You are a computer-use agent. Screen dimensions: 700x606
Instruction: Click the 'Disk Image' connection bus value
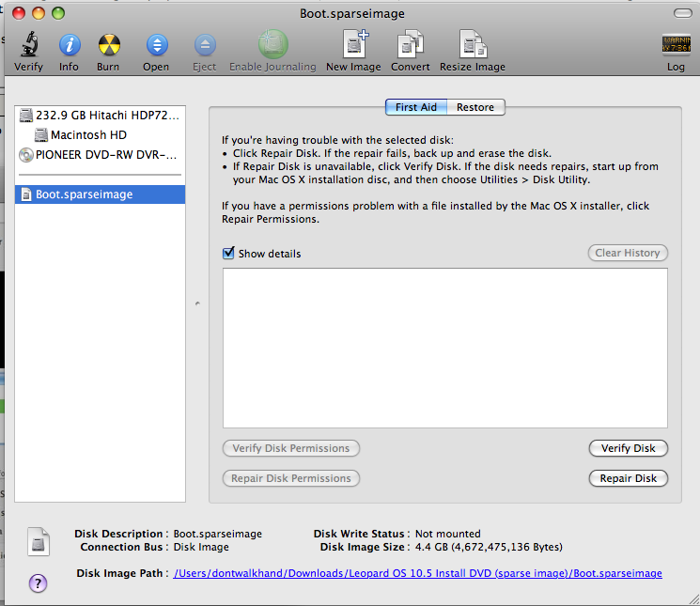pyautogui.click(x=201, y=547)
